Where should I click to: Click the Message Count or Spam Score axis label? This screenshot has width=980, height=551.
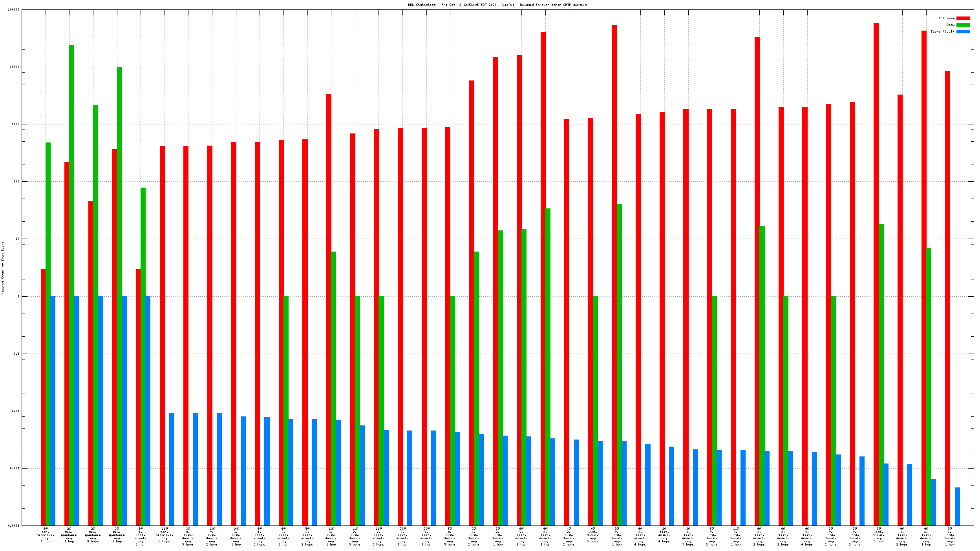pos(2,268)
